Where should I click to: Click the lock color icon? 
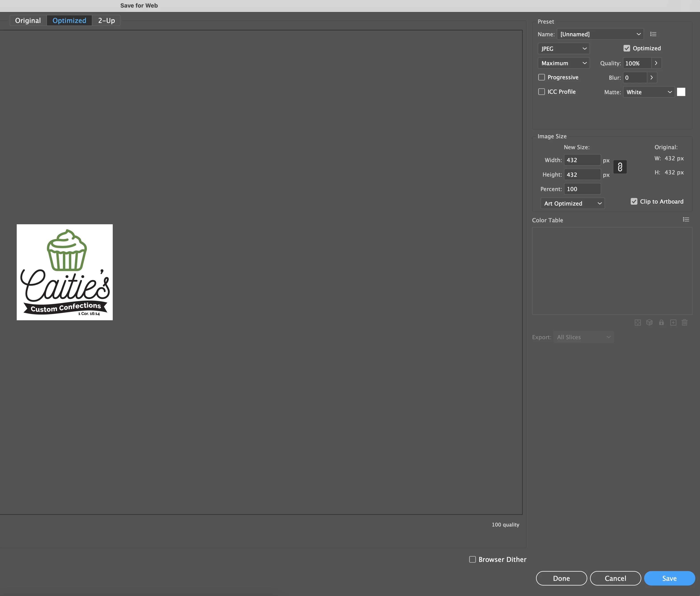click(661, 322)
